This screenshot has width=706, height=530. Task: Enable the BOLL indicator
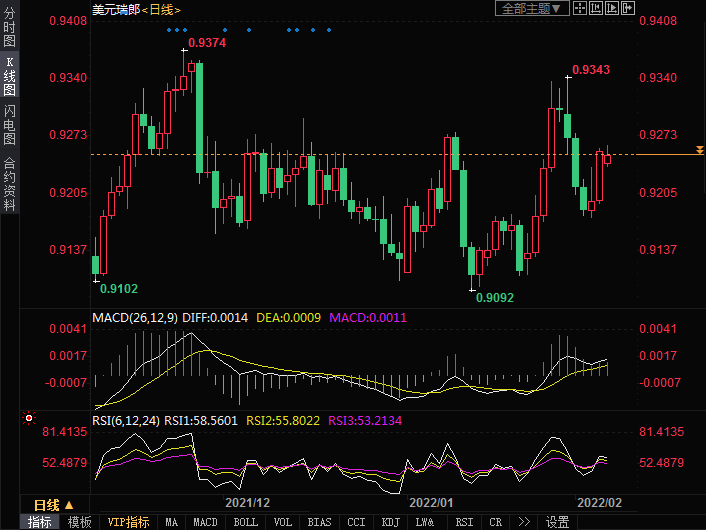[x=245, y=522]
